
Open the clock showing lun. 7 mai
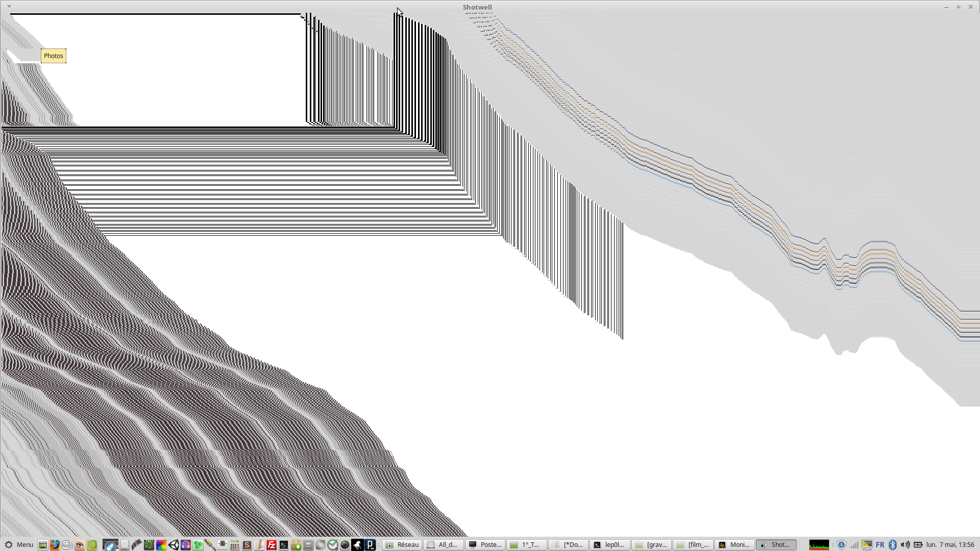click(950, 545)
